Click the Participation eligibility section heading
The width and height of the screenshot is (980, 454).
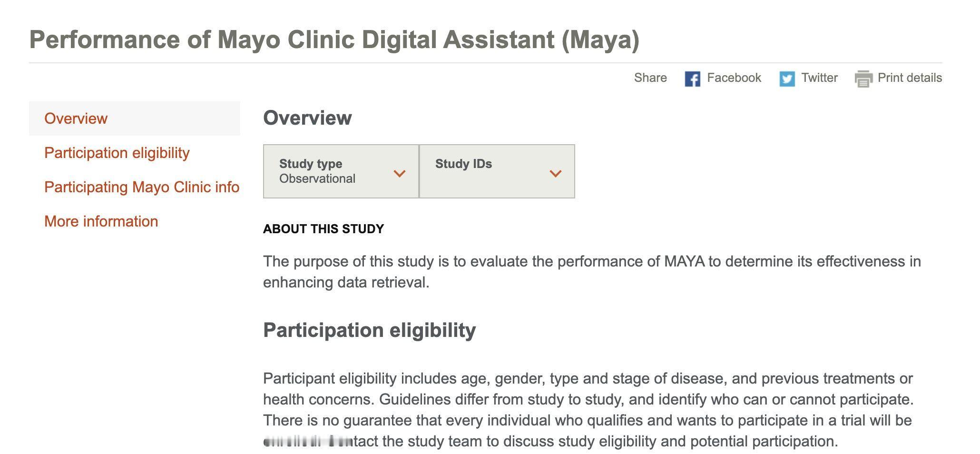(x=370, y=330)
